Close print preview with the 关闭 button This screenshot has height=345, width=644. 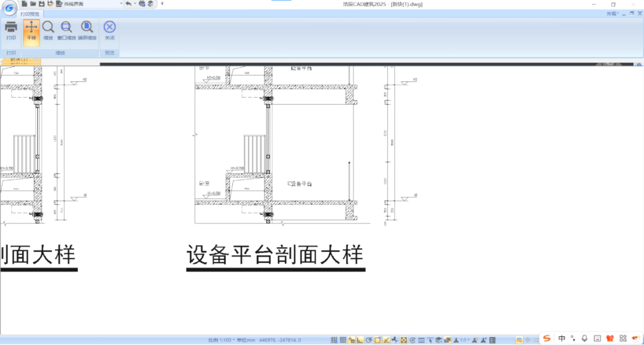[109, 30]
